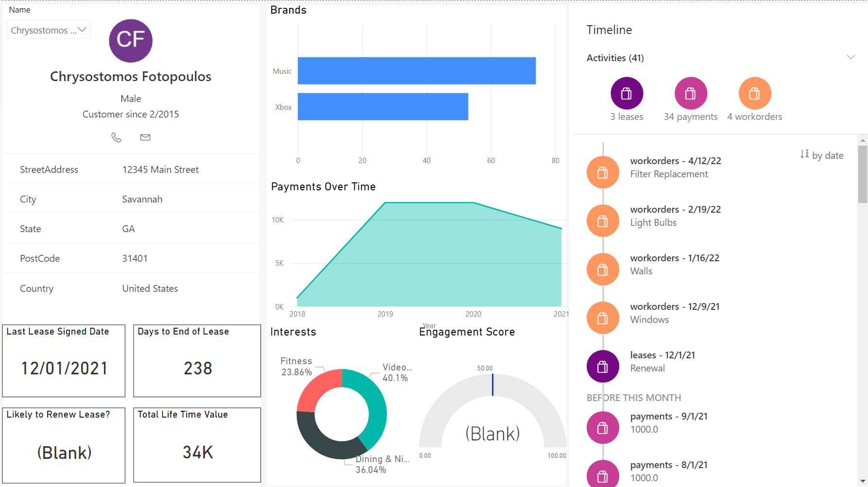868x487 pixels.
Task: Click the 'workorders - 4/12/22' entry title
Action: (x=676, y=161)
